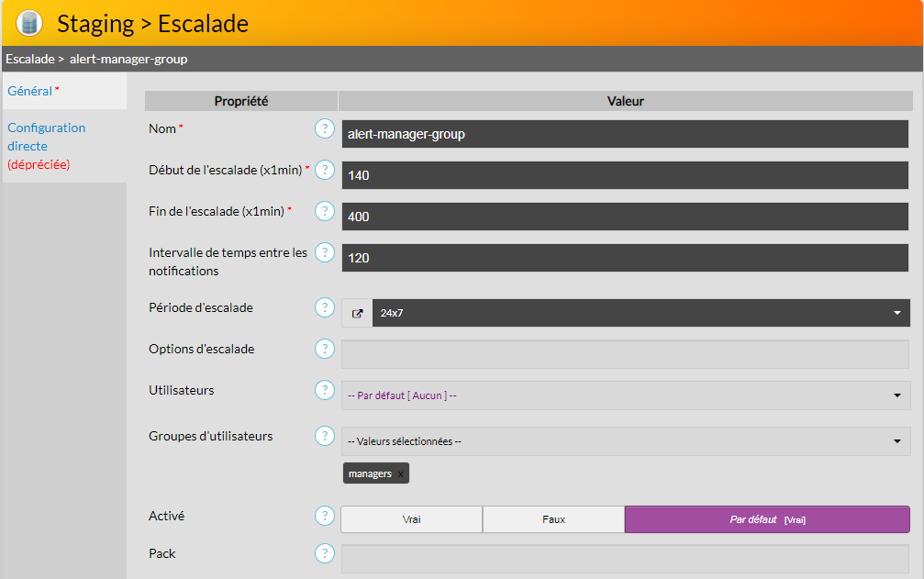Image resolution: width=924 pixels, height=579 pixels.
Task: Click help icon beside Utilisateurs
Action: [324, 390]
